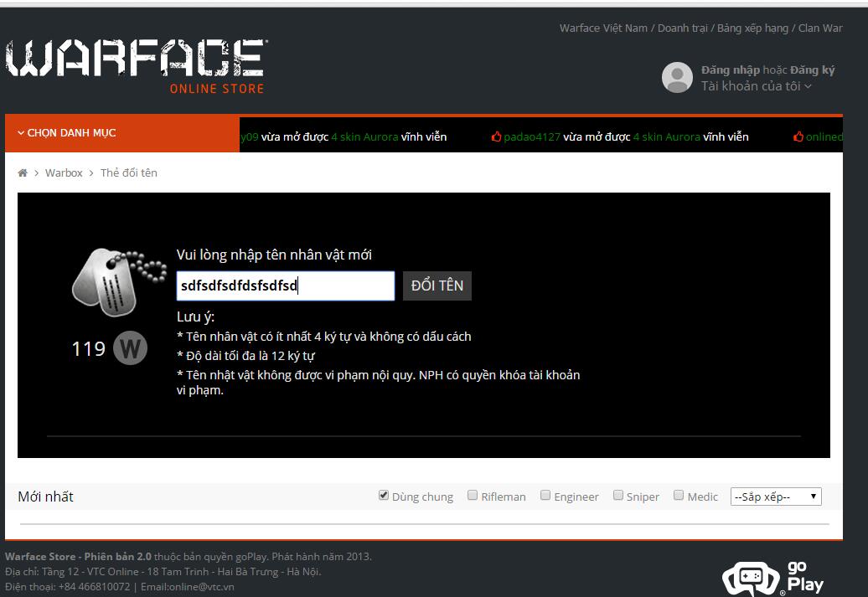Image resolution: width=868 pixels, height=597 pixels.
Task: Click the goPlay logo in footer
Action: (772, 579)
